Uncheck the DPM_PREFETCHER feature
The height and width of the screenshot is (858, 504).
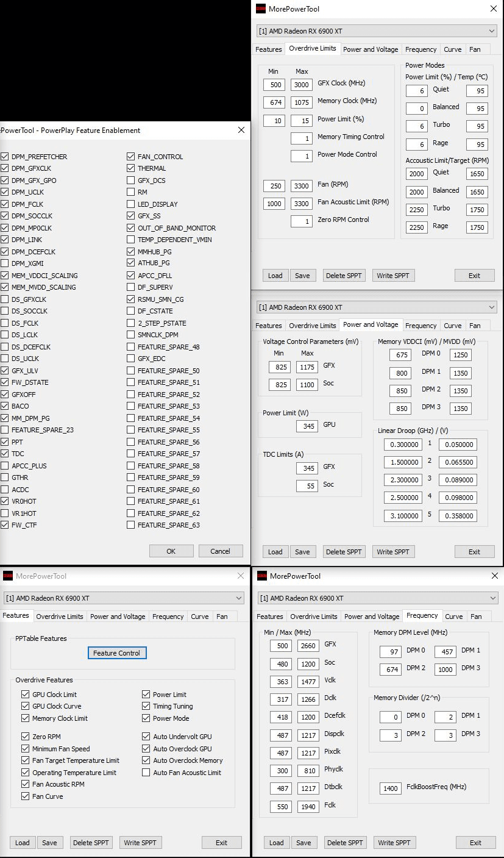click(x=5, y=157)
